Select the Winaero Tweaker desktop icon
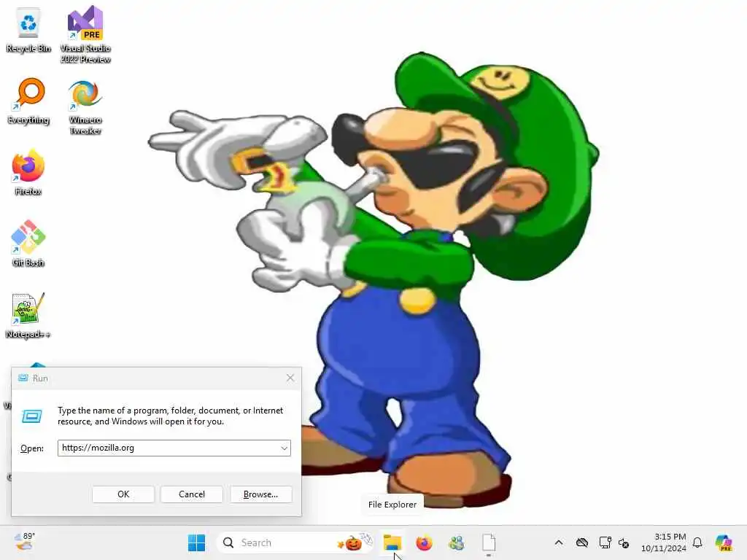 [x=85, y=107]
